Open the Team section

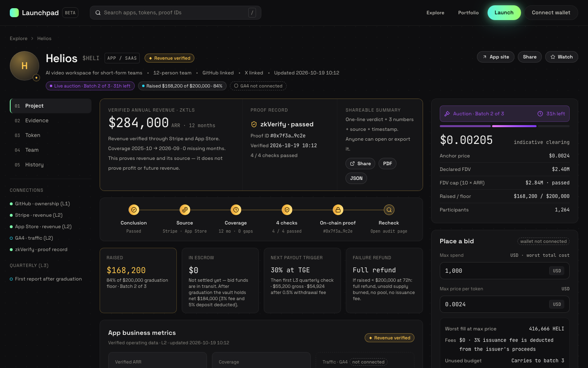click(x=51, y=150)
